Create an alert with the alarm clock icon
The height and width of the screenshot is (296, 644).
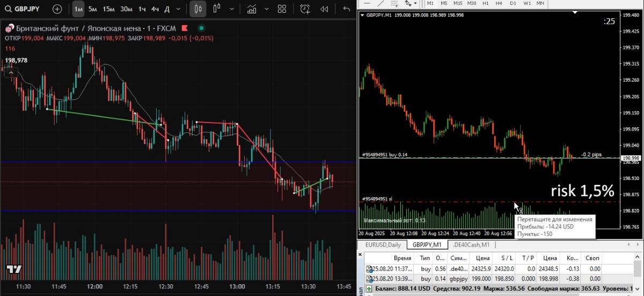pyautogui.click(x=305, y=9)
